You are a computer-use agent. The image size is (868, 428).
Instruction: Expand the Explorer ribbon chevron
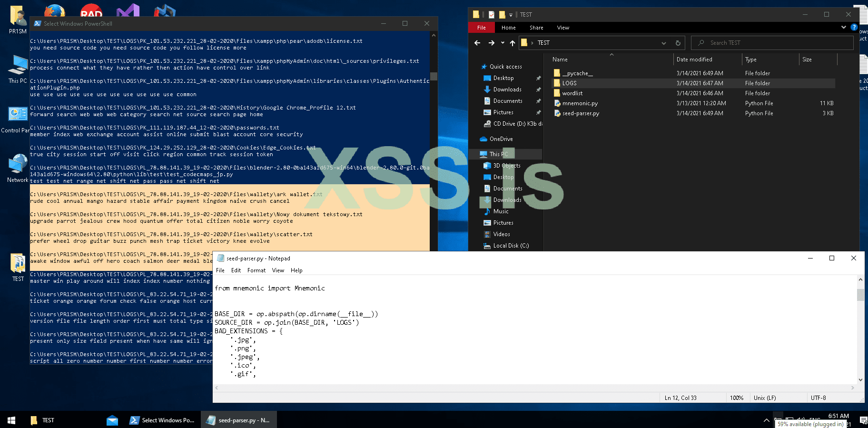pos(844,28)
